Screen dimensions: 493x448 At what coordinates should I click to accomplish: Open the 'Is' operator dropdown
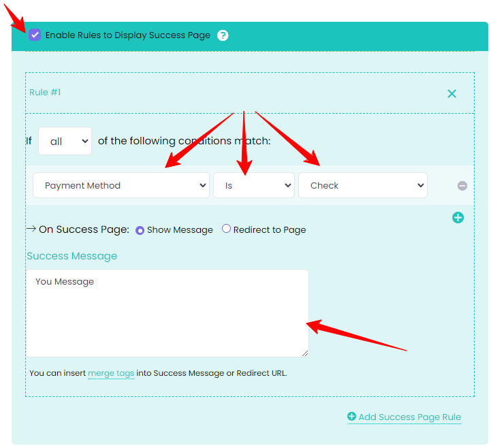tap(253, 185)
